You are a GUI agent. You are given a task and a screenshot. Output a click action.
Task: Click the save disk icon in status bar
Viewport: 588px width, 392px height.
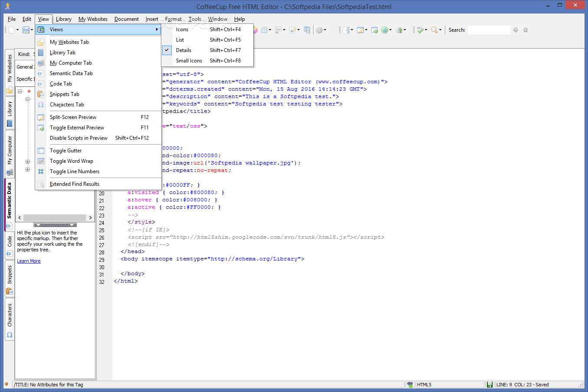(490, 385)
